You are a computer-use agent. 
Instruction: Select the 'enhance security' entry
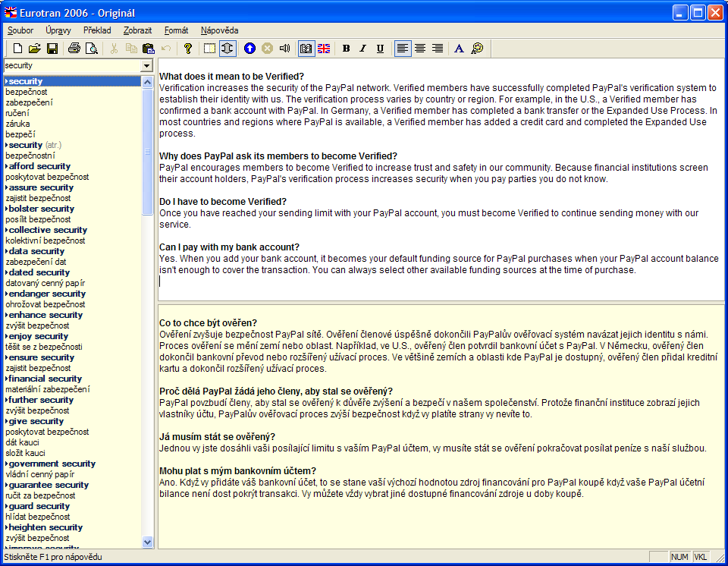click(x=45, y=315)
